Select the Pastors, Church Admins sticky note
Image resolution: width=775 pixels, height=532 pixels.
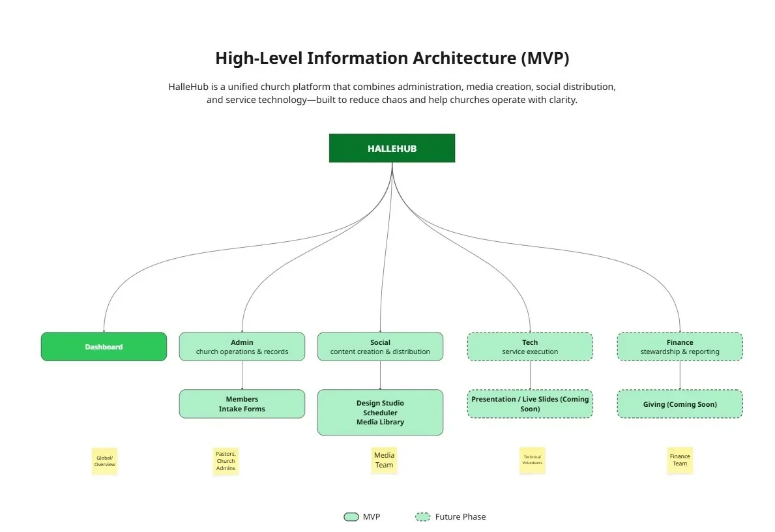(226, 462)
